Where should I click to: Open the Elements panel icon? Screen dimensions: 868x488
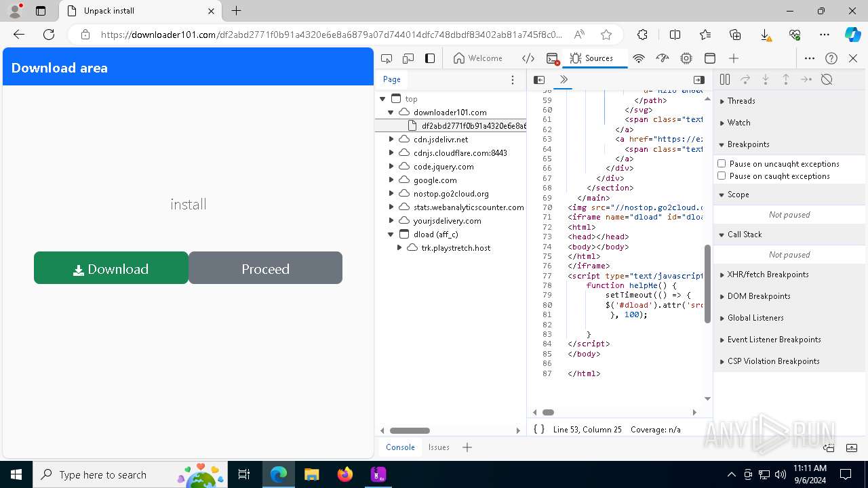point(528,58)
